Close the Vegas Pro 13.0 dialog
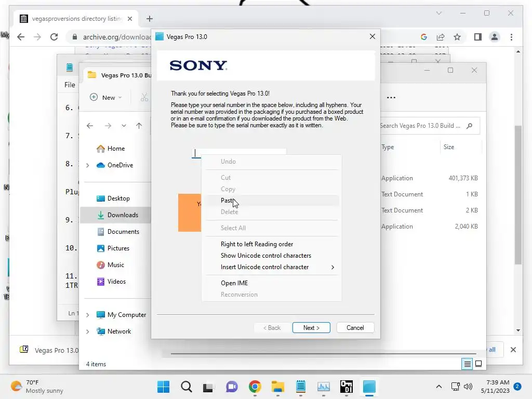Image resolution: width=532 pixels, height=399 pixels. point(372,36)
